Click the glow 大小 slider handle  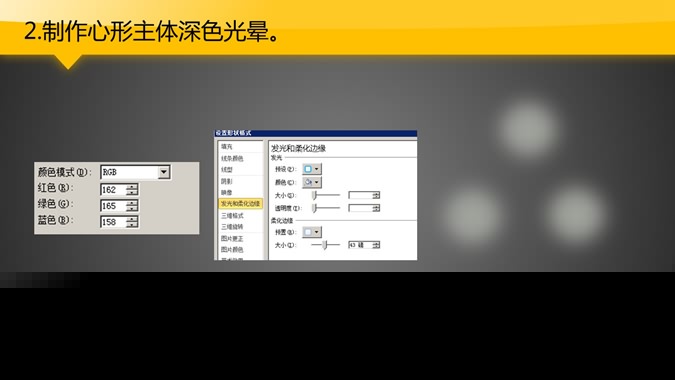(x=315, y=195)
